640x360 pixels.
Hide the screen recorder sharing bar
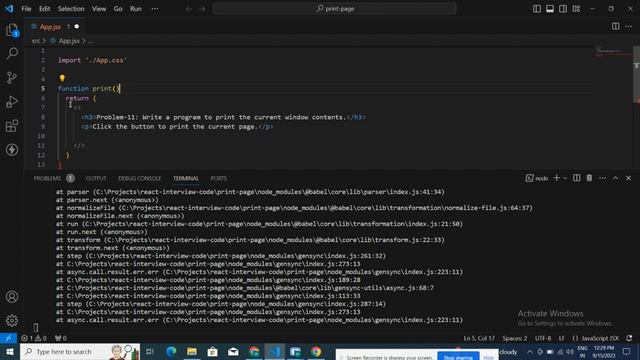489,357
